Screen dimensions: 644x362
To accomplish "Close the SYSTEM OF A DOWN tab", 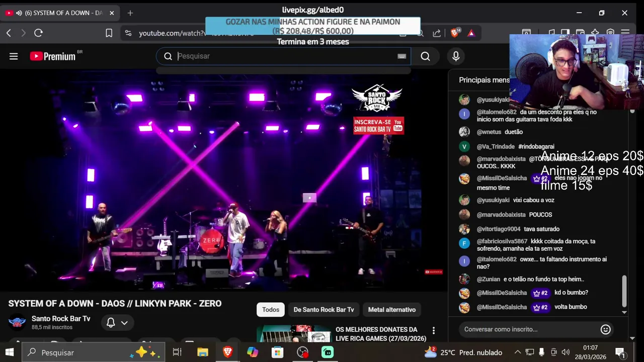I will click(112, 13).
